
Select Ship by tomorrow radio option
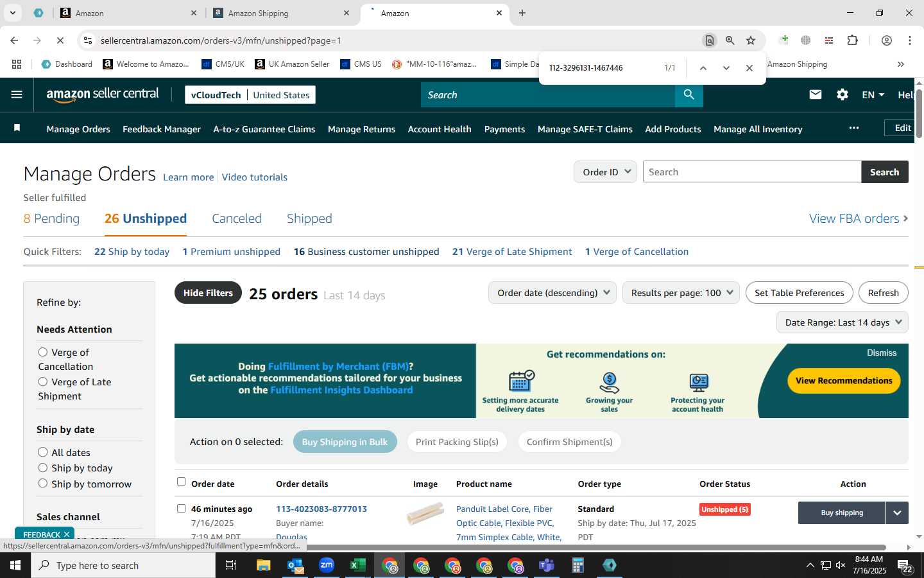click(x=43, y=483)
